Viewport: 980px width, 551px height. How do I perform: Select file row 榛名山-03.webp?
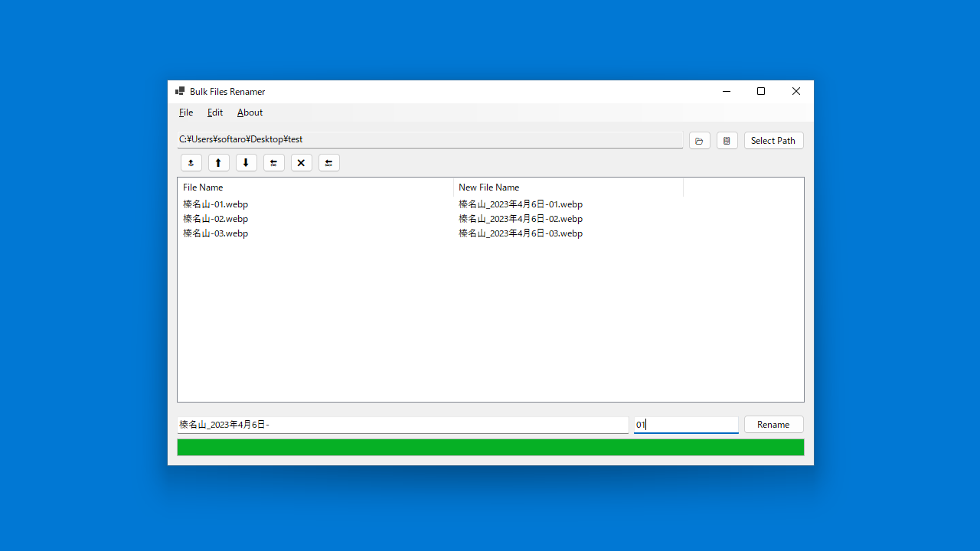(x=215, y=233)
